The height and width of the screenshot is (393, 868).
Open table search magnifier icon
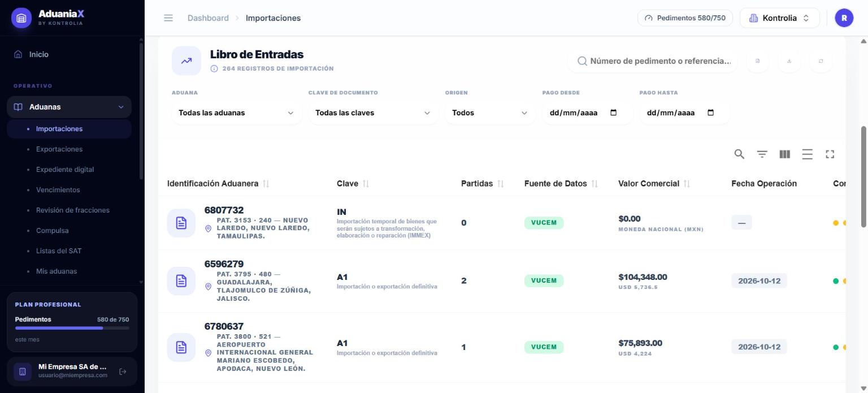coord(739,154)
